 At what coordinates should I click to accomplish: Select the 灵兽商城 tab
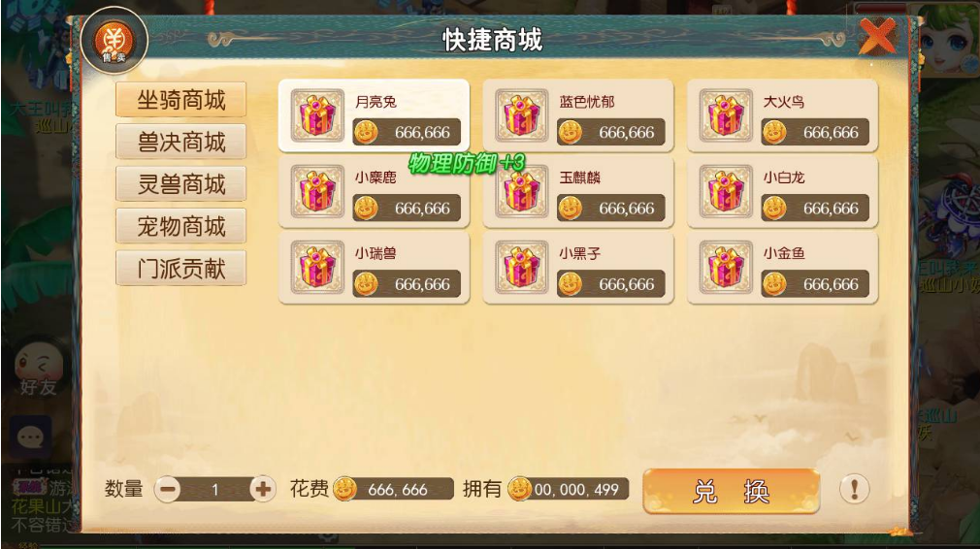[x=181, y=184]
